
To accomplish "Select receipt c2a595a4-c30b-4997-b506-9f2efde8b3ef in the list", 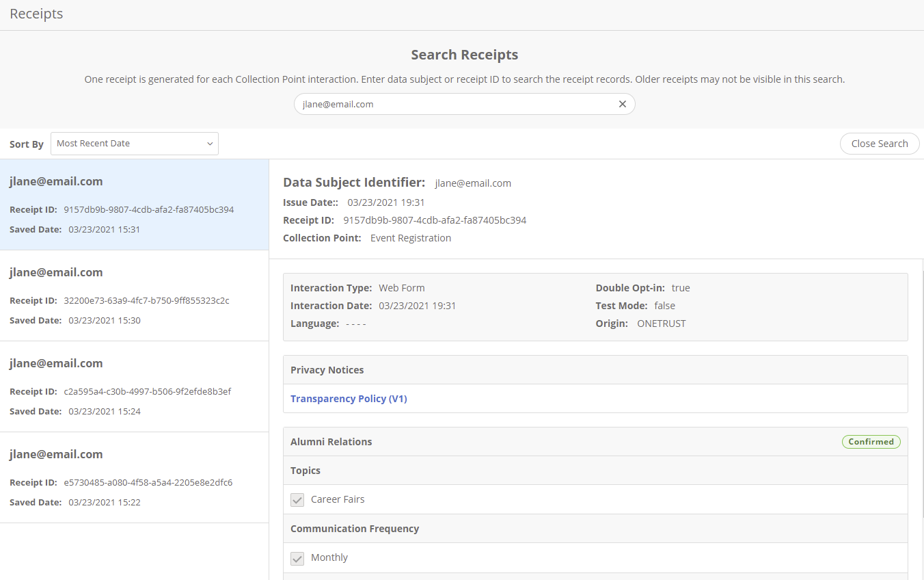I will coord(135,386).
